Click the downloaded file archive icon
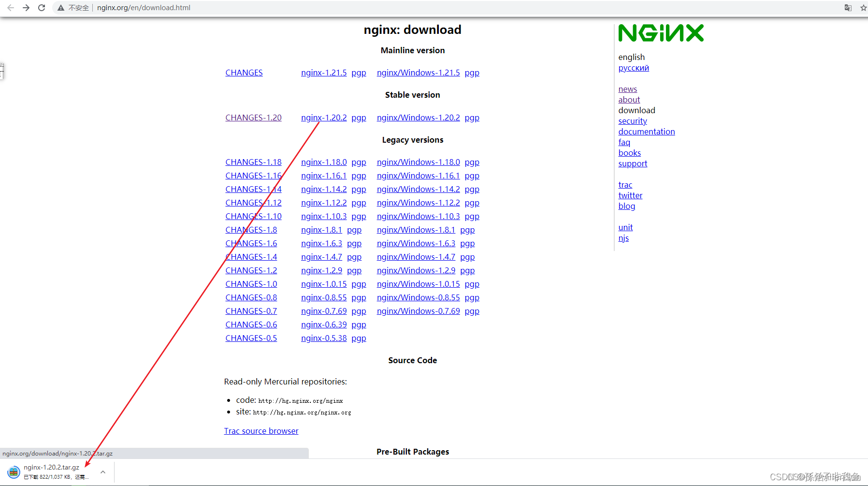The width and height of the screenshot is (868, 486). 14,471
